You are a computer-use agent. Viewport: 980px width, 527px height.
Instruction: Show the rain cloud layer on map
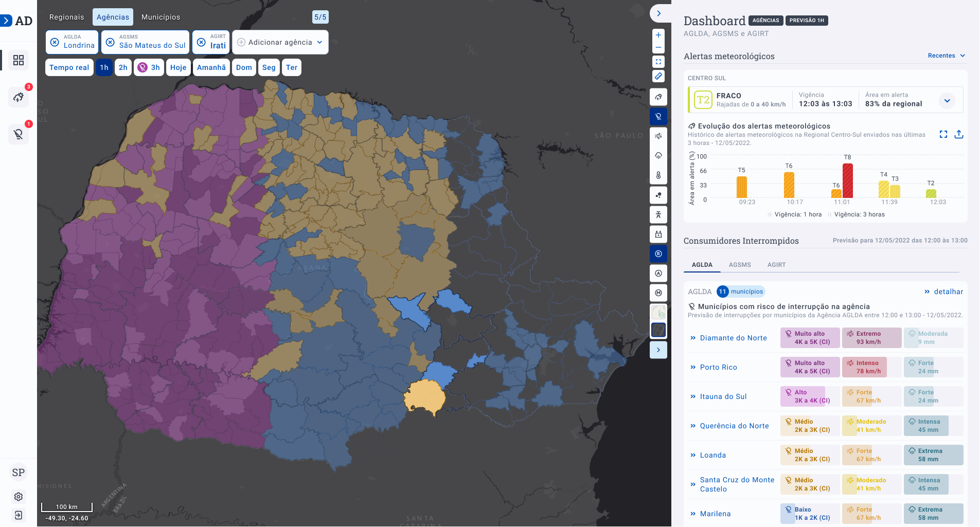pos(658,156)
